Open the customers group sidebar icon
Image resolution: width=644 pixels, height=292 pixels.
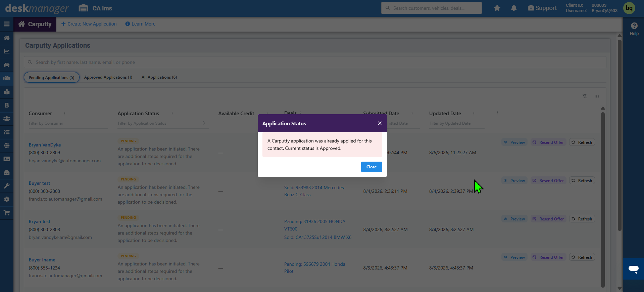point(7,119)
